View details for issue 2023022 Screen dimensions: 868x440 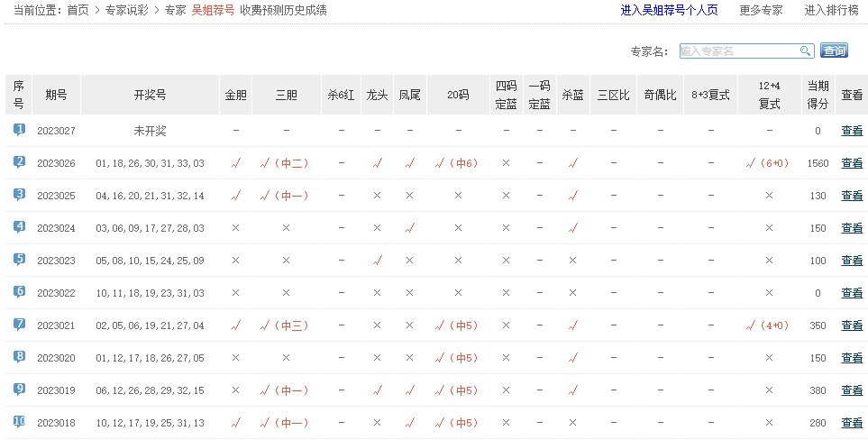coord(851,293)
